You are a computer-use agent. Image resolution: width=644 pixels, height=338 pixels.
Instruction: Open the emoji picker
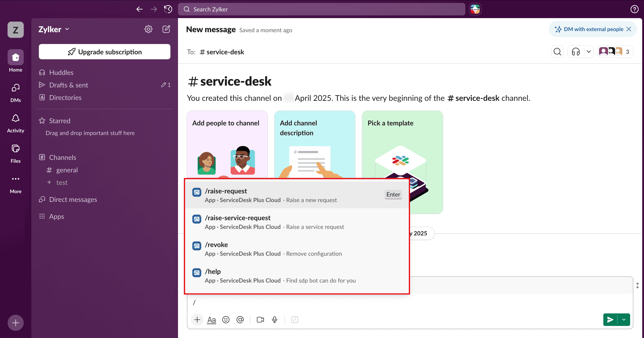[226, 320]
